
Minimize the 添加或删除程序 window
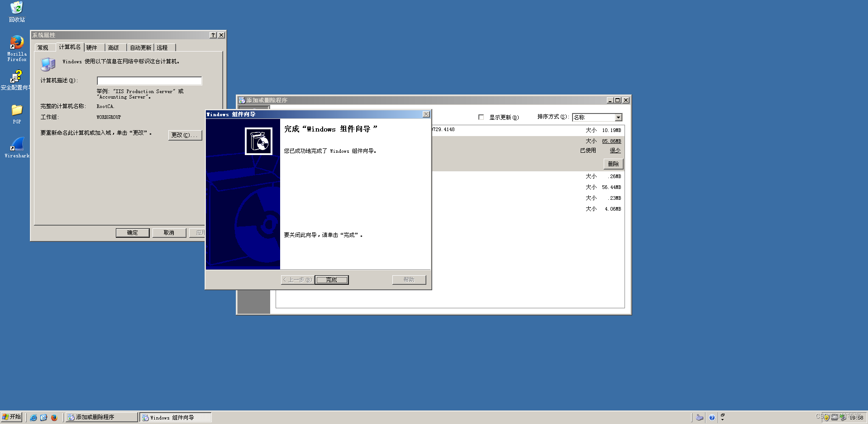pyautogui.click(x=610, y=100)
